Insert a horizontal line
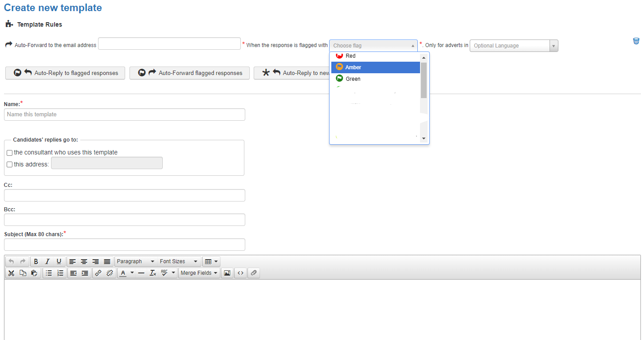644x340 pixels. (x=141, y=273)
